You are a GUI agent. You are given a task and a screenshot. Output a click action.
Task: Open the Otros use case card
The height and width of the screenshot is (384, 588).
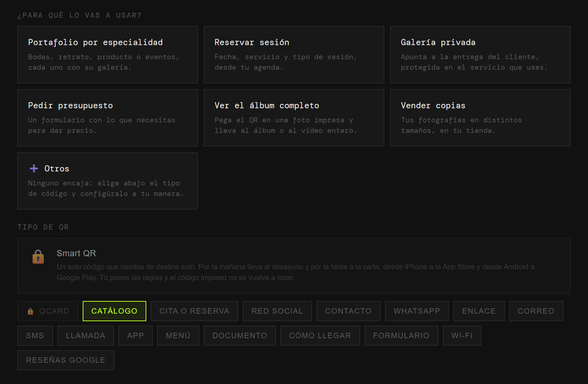pos(108,181)
